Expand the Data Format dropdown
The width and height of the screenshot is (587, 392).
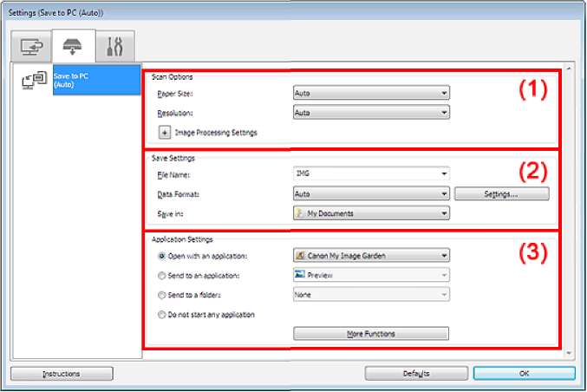(x=371, y=194)
